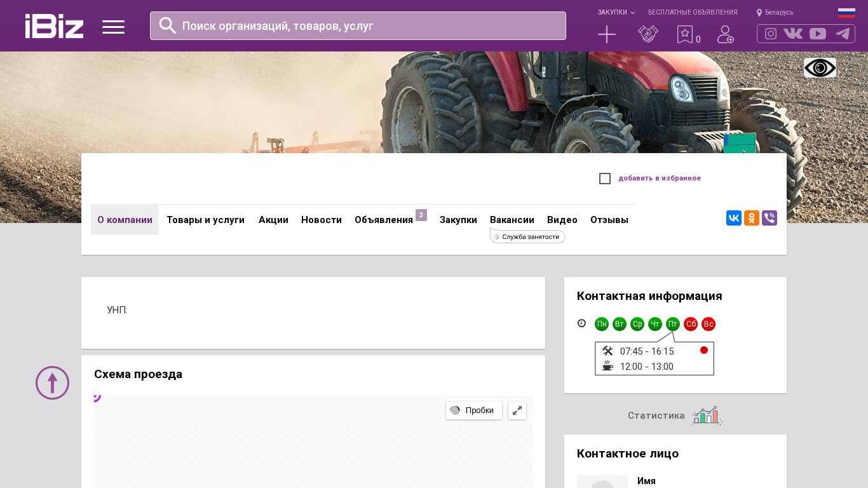Open the YouTube channel icon
The height and width of the screenshot is (488, 868).
(x=818, y=34)
